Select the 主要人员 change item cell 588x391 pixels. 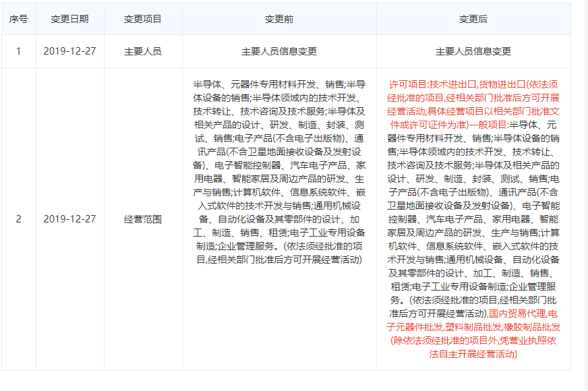[x=143, y=51]
